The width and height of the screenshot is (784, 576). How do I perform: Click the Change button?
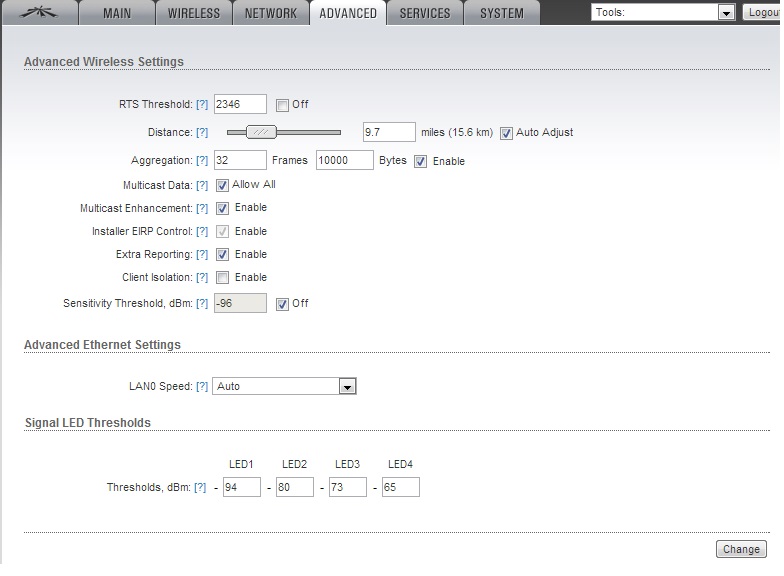pos(741,549)
